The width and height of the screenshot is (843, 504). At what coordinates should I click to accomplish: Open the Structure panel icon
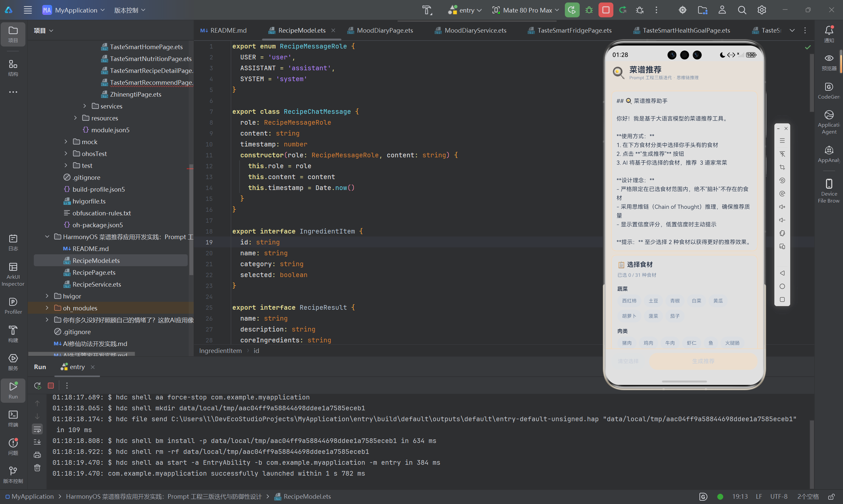[13, 68]
